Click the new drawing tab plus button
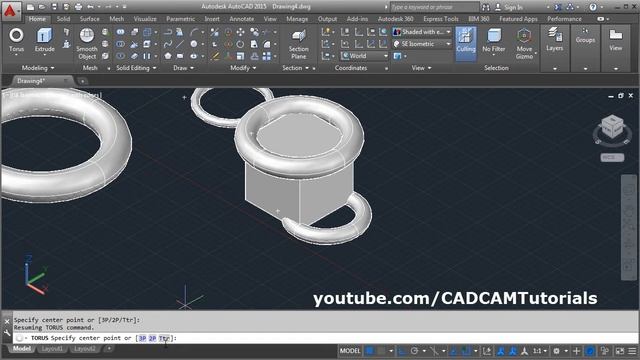Screen dimensions: 640x360 82,81
